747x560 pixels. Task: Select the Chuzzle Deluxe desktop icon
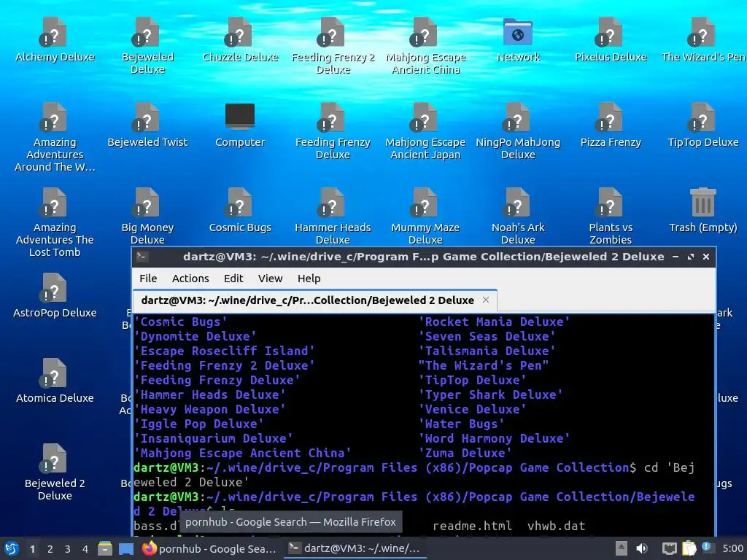click(x=240, y=41)
